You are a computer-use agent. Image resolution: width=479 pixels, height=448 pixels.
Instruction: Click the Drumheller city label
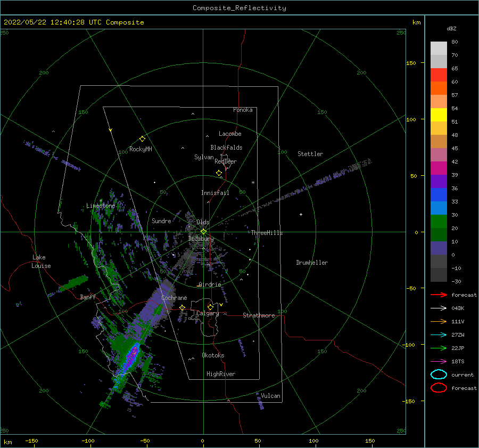[312, 263]
